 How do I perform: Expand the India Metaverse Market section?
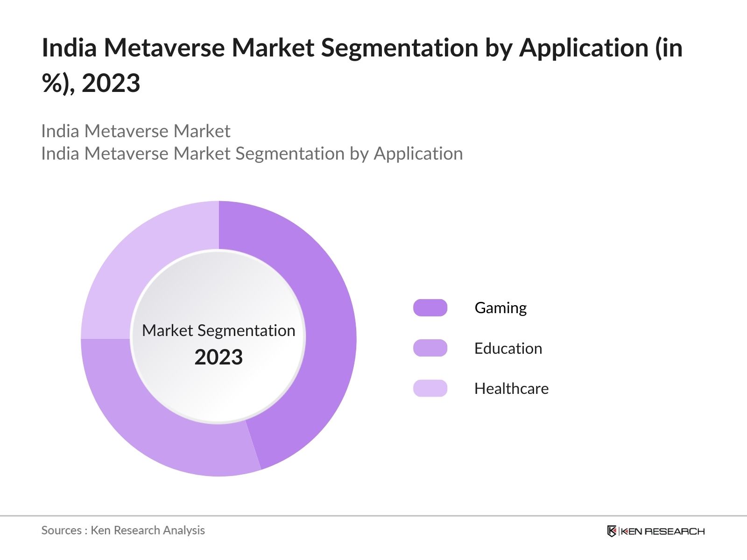[x=135, y=132]
